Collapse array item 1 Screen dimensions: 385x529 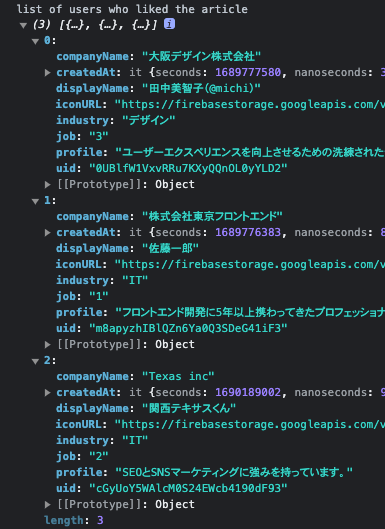coord(35,201)
